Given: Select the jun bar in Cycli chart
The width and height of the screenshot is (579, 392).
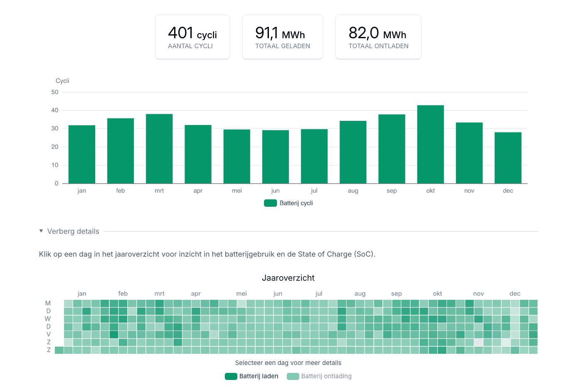Looking at the screenshot, I should pos(275,157).
